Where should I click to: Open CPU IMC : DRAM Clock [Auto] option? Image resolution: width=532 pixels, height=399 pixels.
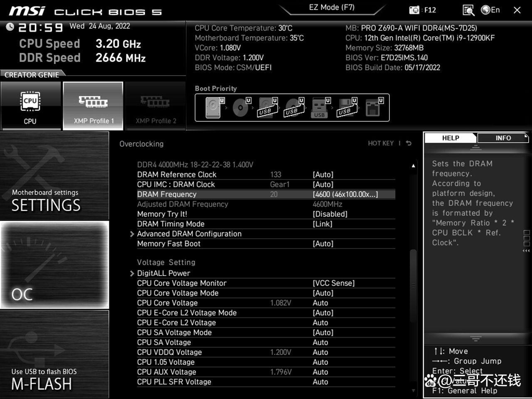click(x=323, y=185)
